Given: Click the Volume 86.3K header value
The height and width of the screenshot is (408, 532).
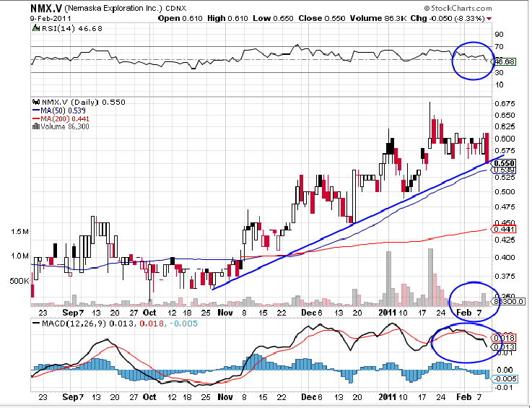Looking at the screenshot, I should [x=378, y=18].
